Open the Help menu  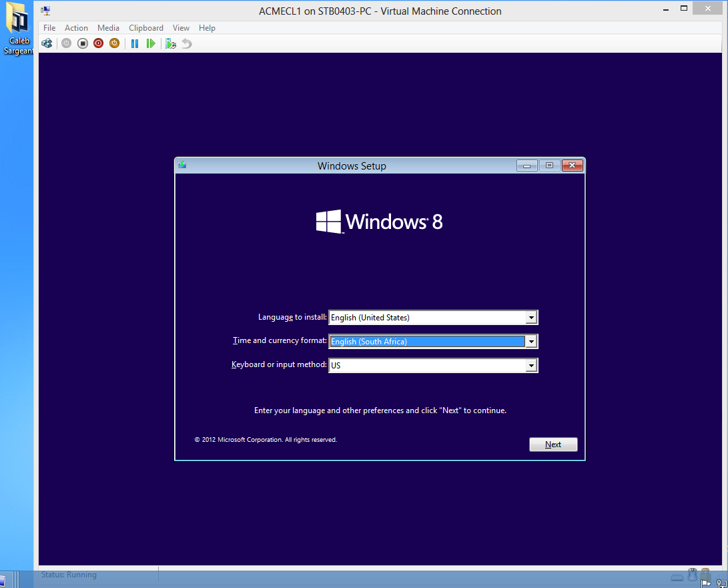point(207,28)
